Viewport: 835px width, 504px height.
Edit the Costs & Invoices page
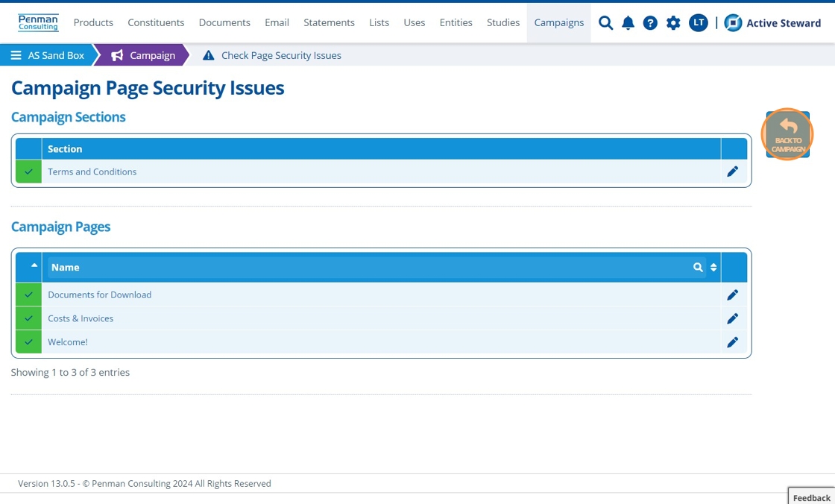click(733, 318)
